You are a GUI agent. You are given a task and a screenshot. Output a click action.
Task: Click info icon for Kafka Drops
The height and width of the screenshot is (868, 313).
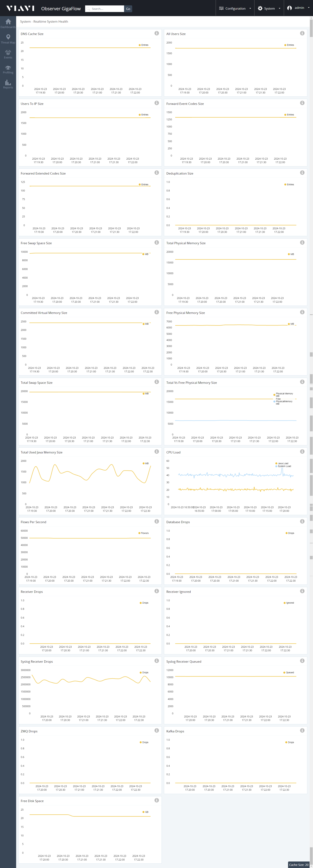click(302, 731)
